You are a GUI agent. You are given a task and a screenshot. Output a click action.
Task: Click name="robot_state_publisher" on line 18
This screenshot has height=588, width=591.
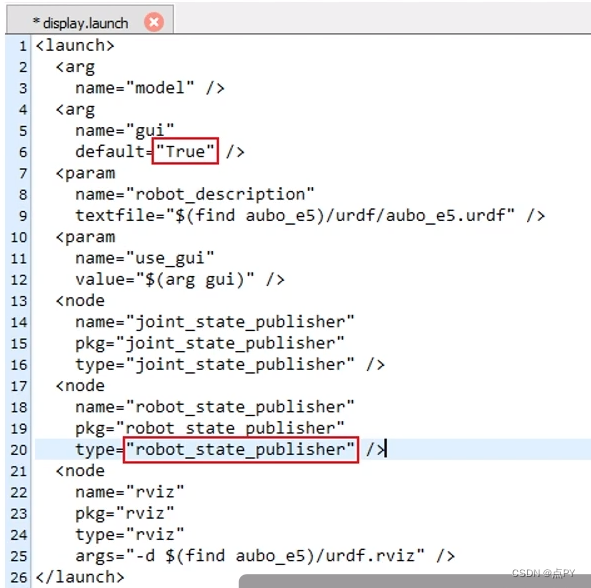(x=215, y=407)
